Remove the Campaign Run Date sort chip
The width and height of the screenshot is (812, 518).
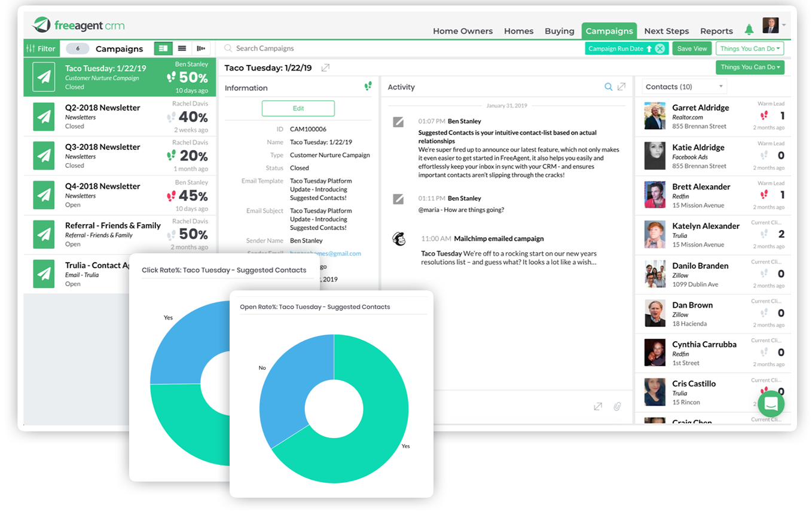click(660, 49)
